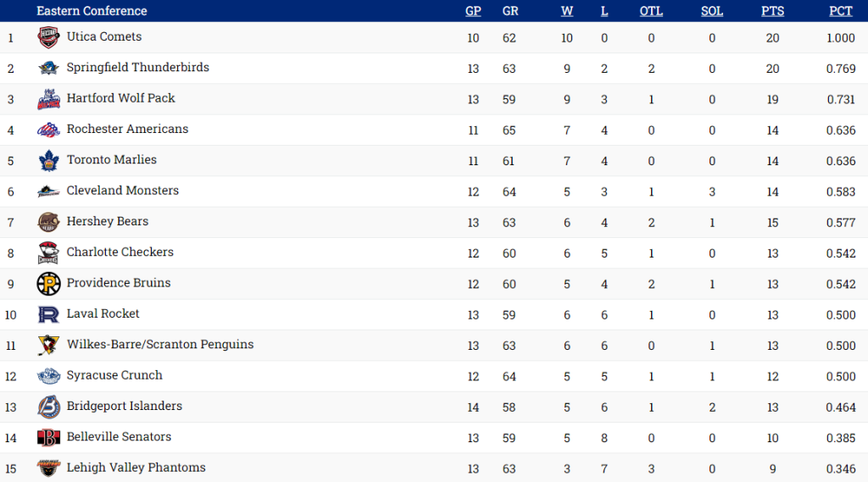Click the Belleville Senators logo

(x=48, y=437)
